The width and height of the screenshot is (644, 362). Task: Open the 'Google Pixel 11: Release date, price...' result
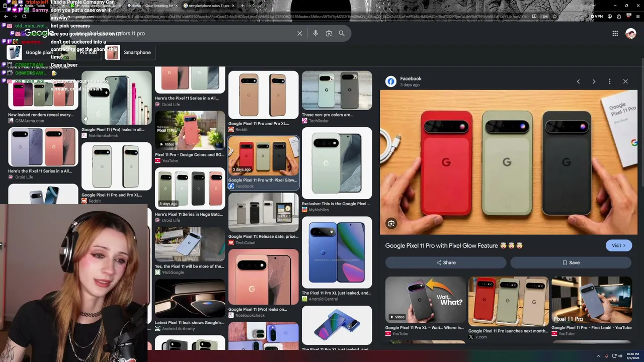(263, 219)
